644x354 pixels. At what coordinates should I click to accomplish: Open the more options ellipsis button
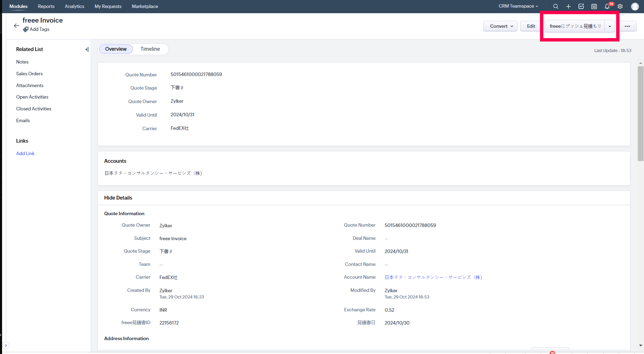point(627,26)
